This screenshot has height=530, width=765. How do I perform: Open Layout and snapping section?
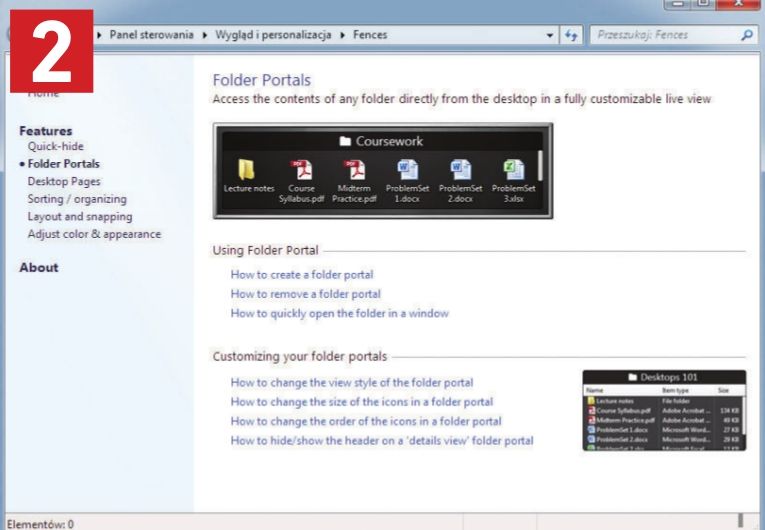pyautogui.click(x=80, y=216)
